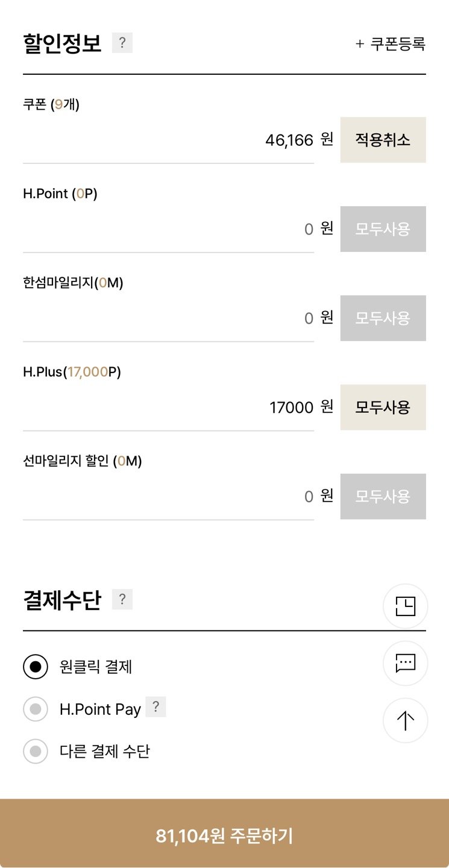Use all H.Plus points with 모두사용
Viewport: 449px width, 868px height.
383,407
